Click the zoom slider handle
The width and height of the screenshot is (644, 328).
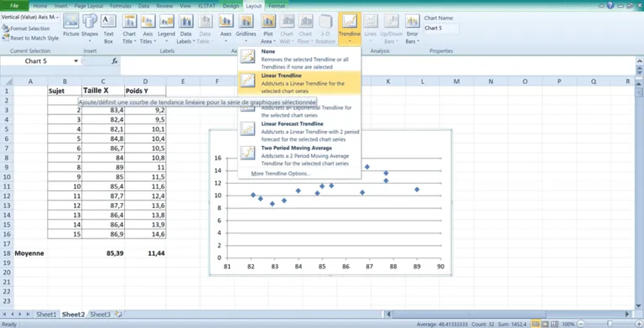pos(610,324)
